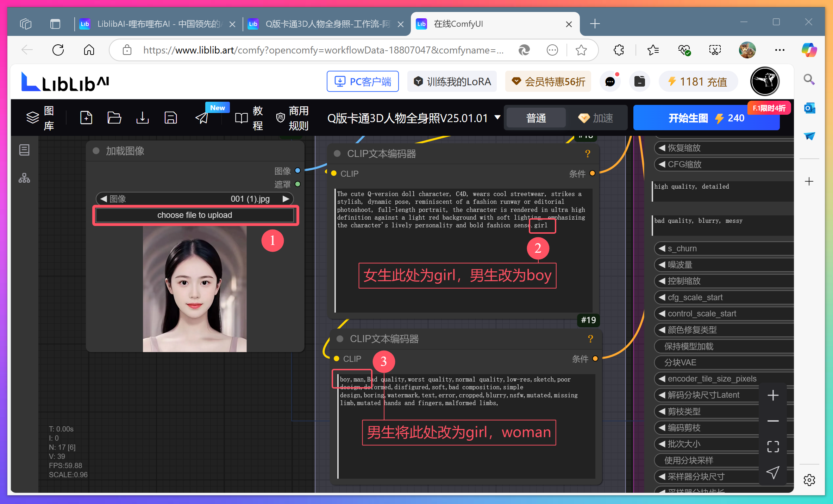Image resolution: width=833 pixels, height=504 pixels.
Task: Open the 图库 layers icon
Action: pyautogui.click(x=33, y=118)
